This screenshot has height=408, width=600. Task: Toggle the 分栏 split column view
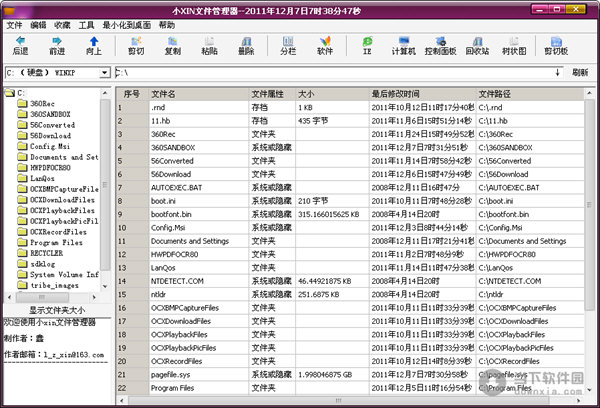[289, 45]
